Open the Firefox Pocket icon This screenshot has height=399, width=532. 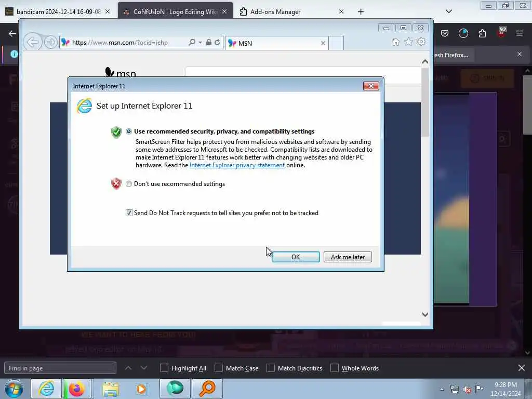445,33
